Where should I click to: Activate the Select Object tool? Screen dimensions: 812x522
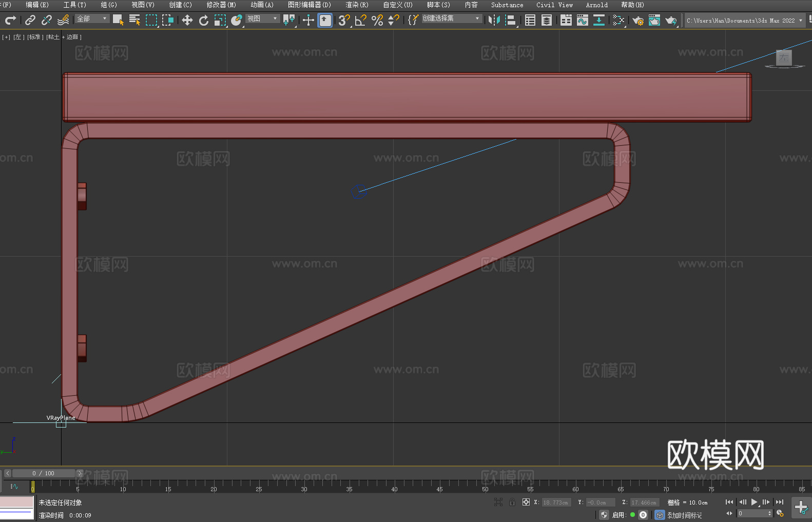click(x=118, y=20)
